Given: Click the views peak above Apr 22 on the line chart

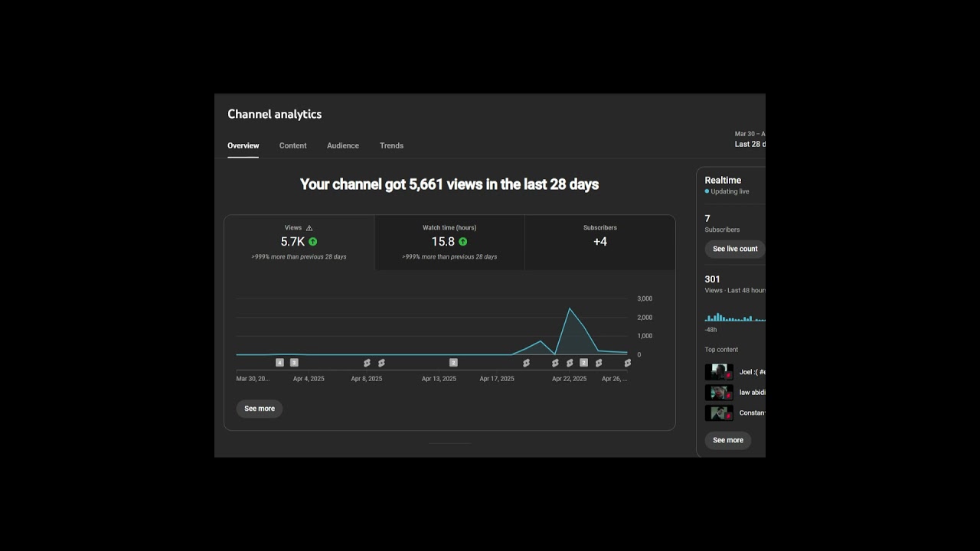Looking at the screenshot, I should point(569,308).
